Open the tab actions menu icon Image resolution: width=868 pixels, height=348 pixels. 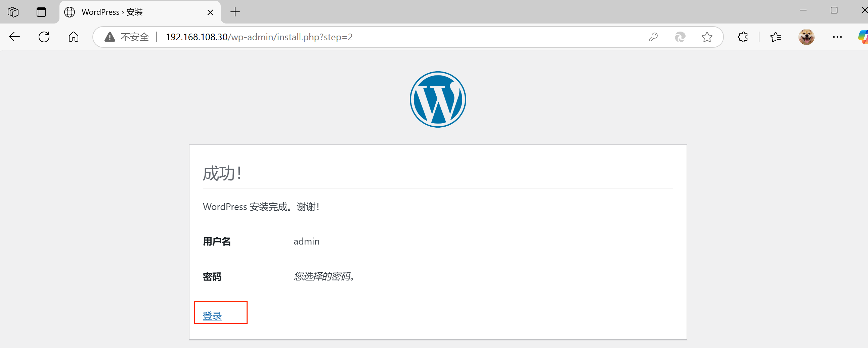(x=41, y=12)
